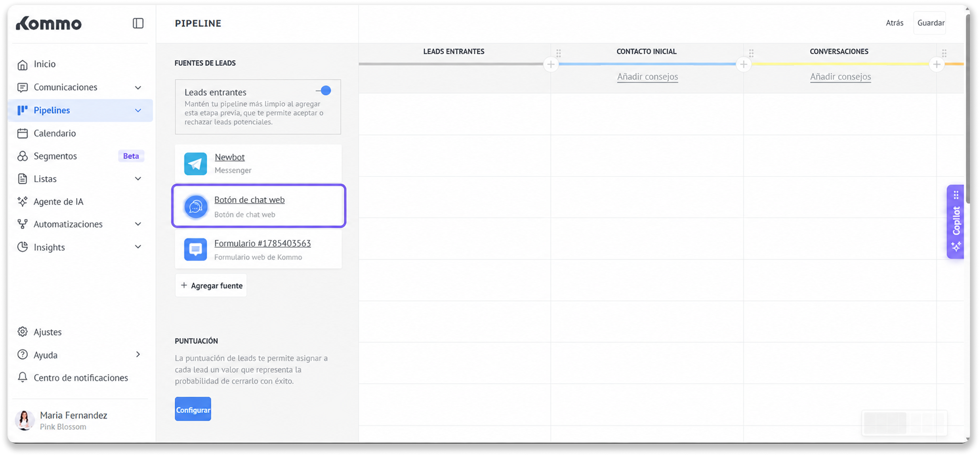Click Añadir consejos under Conversaciones
980x456 pixels.
click(x=840, y=76)
